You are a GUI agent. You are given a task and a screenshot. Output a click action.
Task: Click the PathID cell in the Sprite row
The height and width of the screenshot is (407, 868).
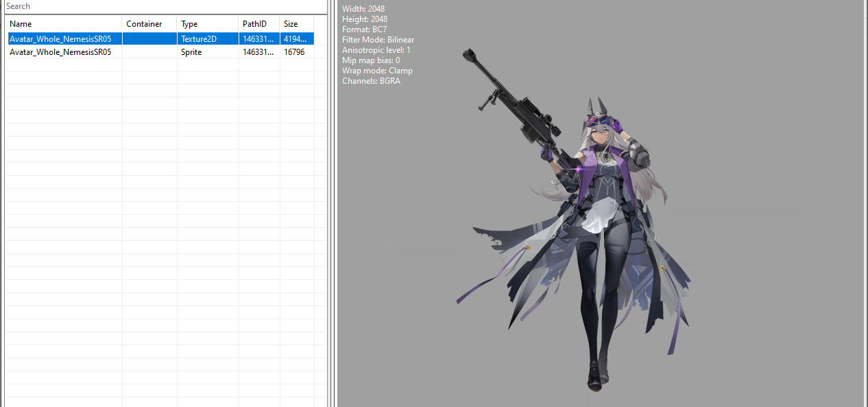[x=259, y=51]
